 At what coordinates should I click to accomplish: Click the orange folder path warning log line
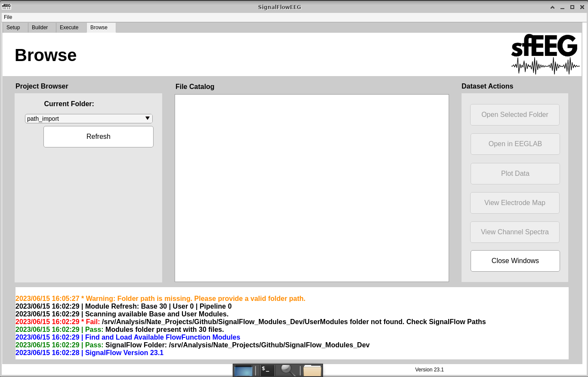pyautogui.click(x=160, y=298)
